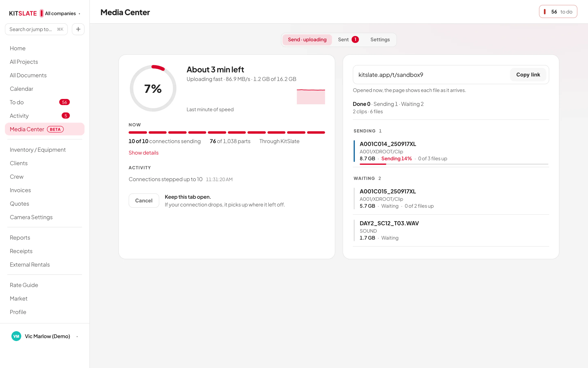Click the Show details link

[144, 153]
